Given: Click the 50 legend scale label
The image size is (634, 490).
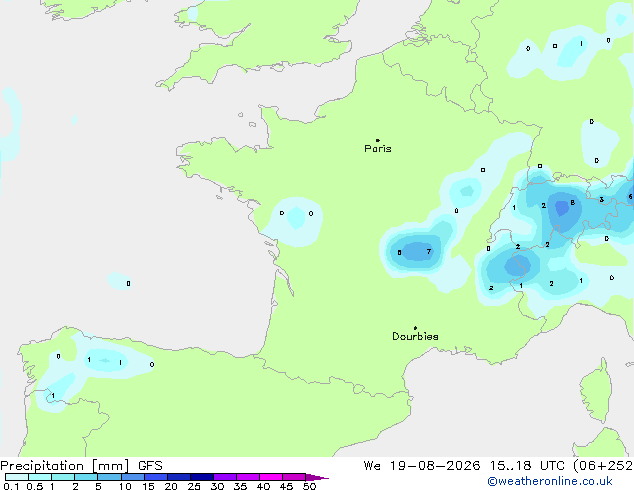Looking at the screenshot, I should [x=310, y=486].
